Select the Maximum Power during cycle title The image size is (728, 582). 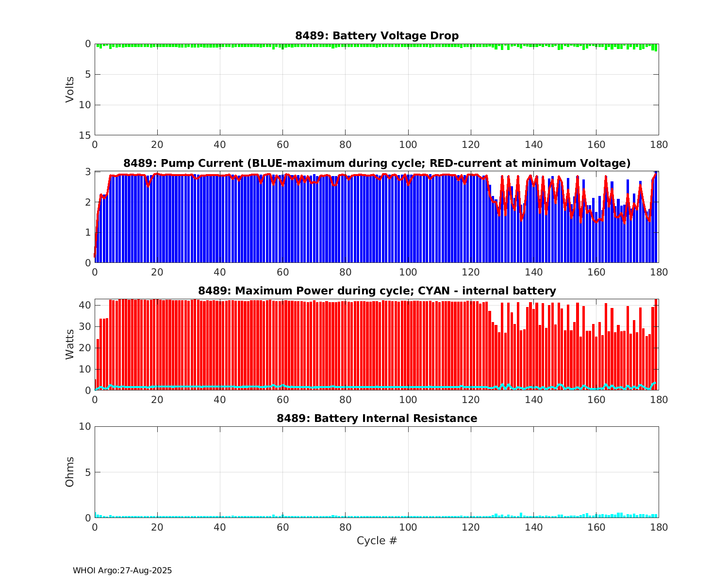pyautogui.click(x=377, y=291)
